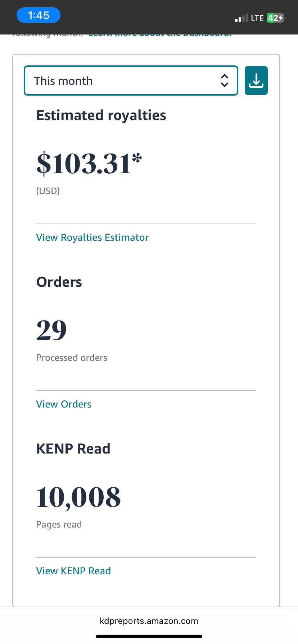This screenshot has width=298, height=644.
Task: Open the View Orders link
Action: [x=64, y=404]
